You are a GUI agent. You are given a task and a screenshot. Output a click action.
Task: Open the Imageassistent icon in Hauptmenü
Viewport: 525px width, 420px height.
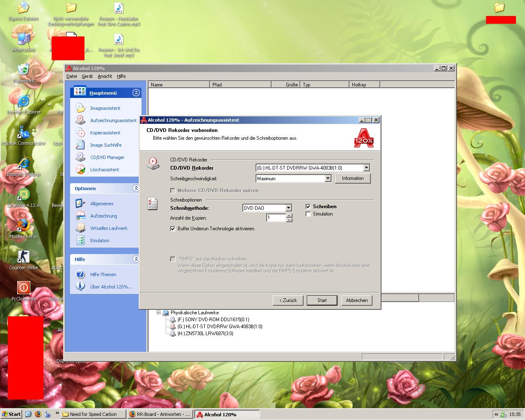80,108
